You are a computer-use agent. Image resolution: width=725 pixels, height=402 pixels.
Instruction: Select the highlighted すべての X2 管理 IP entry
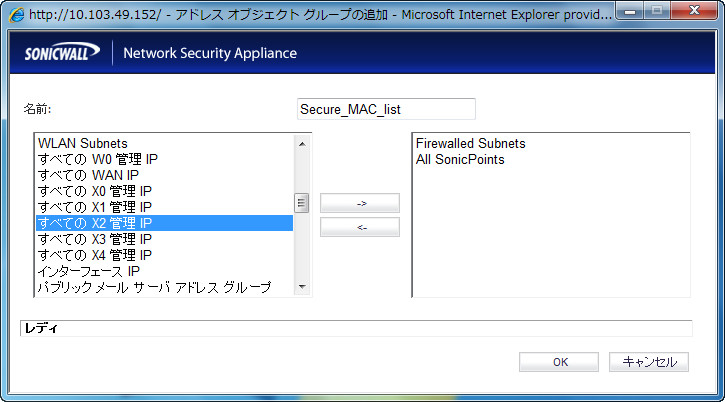tap(165, 223)
